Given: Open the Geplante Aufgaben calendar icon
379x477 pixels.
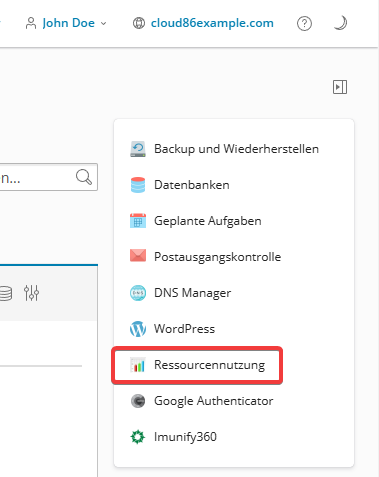Looking at the screenshot, I should point(138,221).
